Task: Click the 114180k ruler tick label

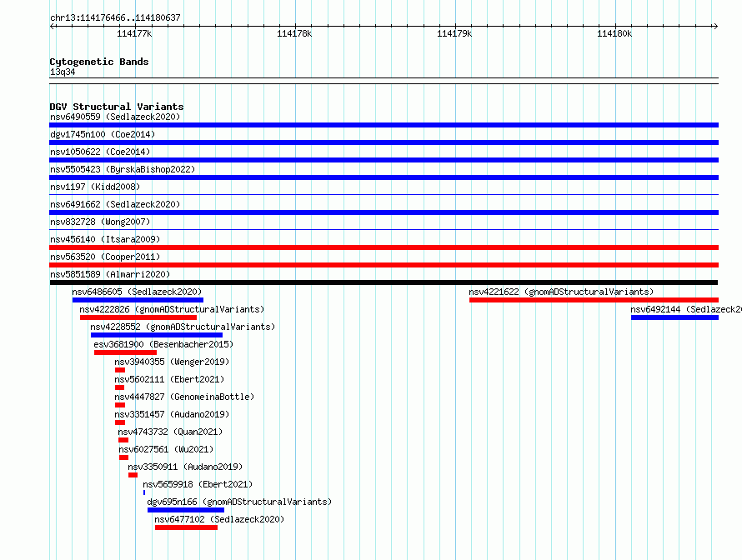Action: [614, 33]
